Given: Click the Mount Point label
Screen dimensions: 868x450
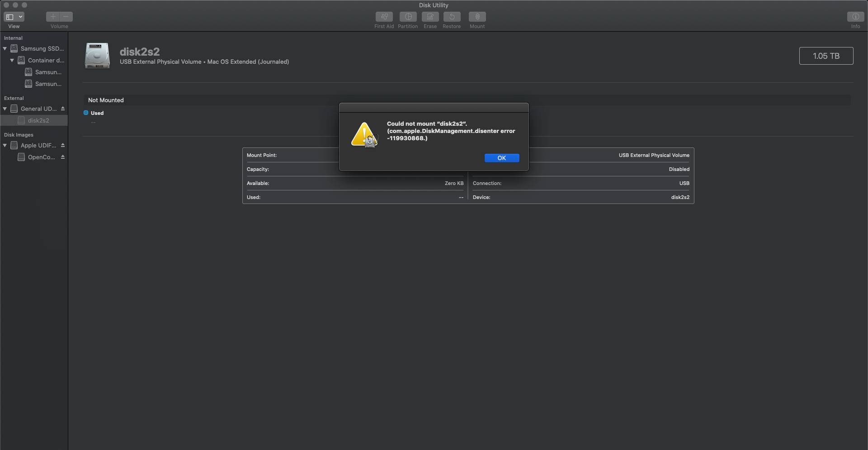Looking at the screenshot, I should click(x=262, y=155).
